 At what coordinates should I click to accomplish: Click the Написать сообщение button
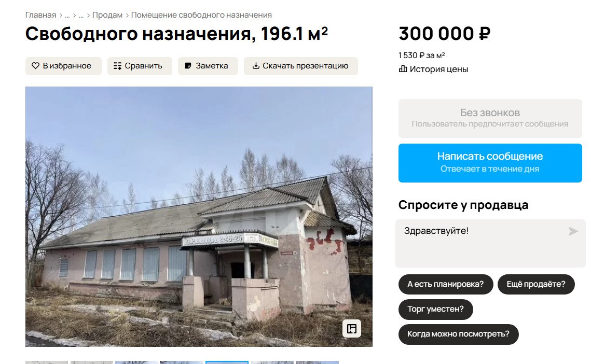click(x=490, y=163)
